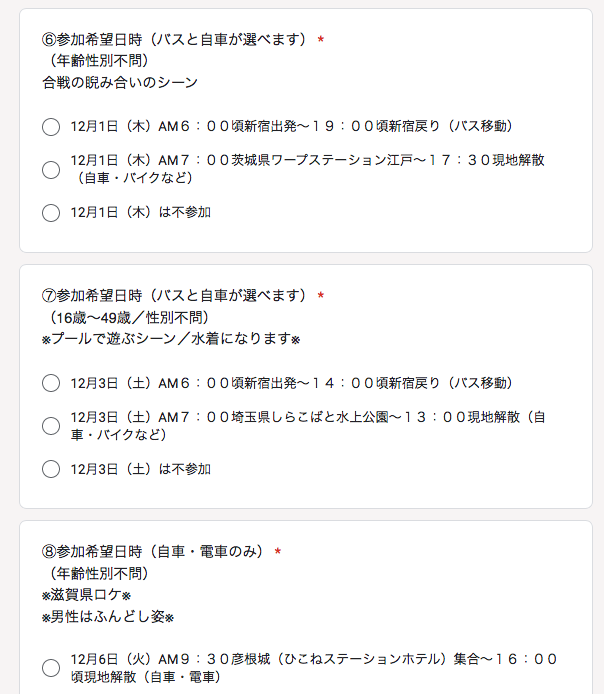604x694 pixels.
Task: Click the ※滋賀県ロケ※ note
Action: click(87, 595)
